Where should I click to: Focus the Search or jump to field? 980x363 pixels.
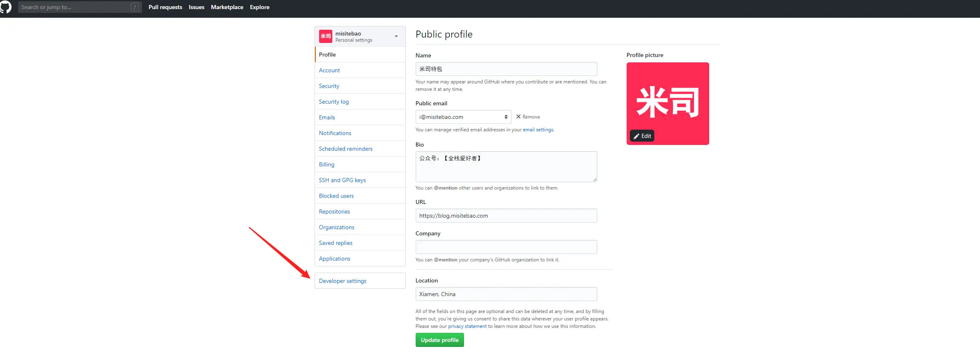[80, 7]
